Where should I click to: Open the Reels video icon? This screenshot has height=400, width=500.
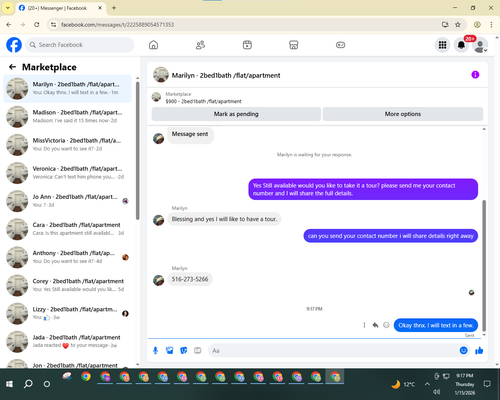[x=247, y=45]
